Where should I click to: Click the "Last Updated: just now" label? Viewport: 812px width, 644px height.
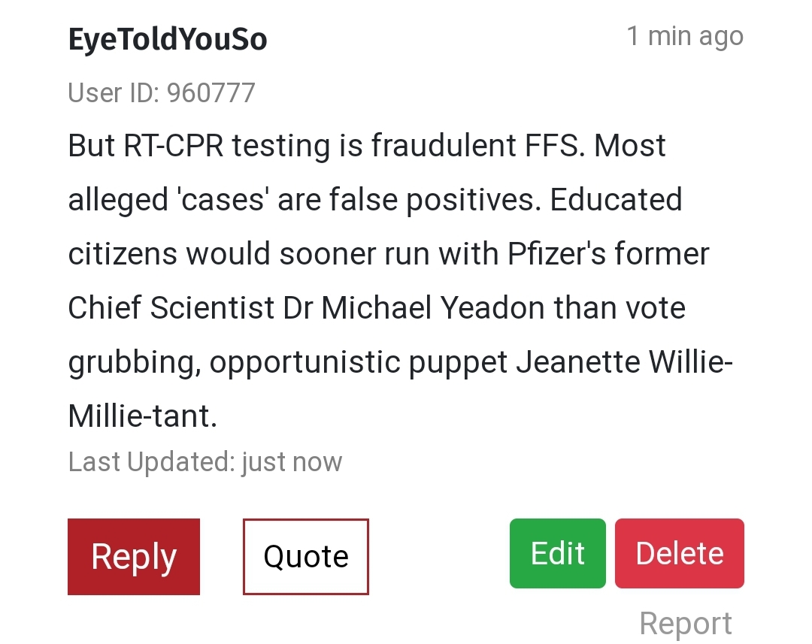click(205, 461)
